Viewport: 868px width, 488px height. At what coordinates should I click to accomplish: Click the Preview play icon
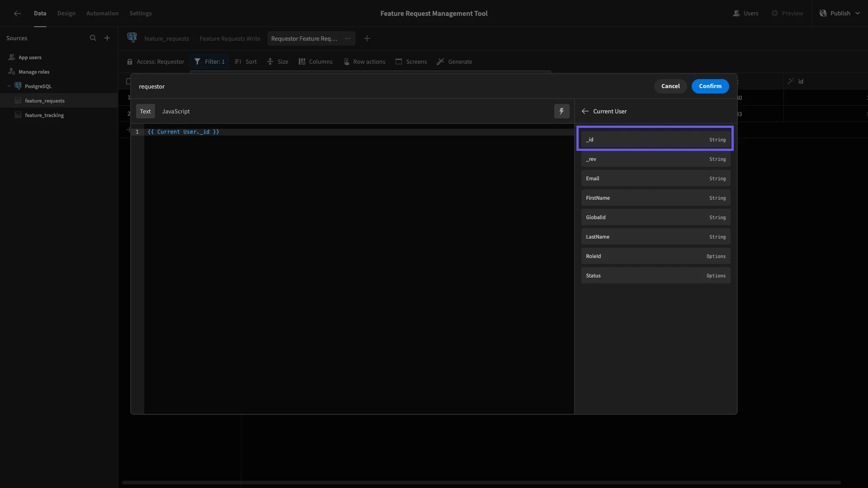(775, 14)
